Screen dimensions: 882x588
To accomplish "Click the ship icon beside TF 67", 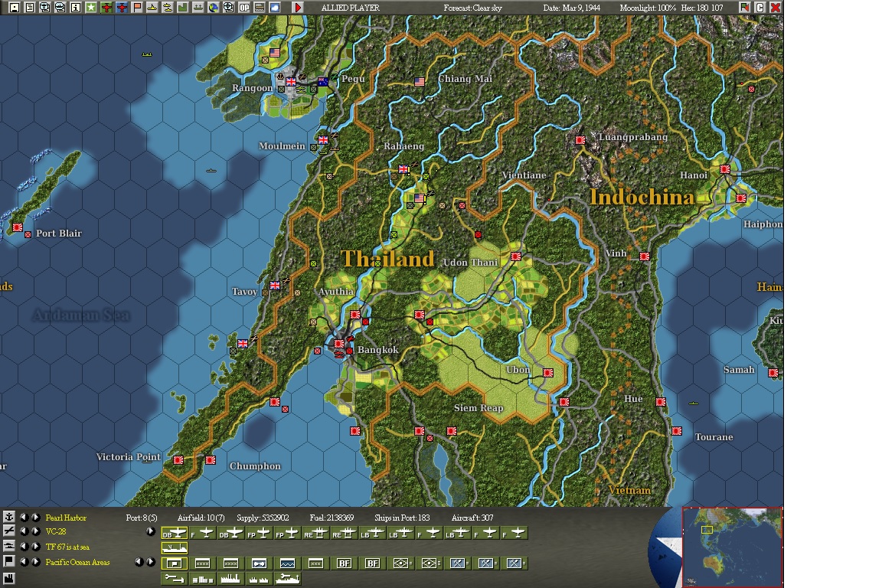I will pyautogui.click(x=9, y=546).
